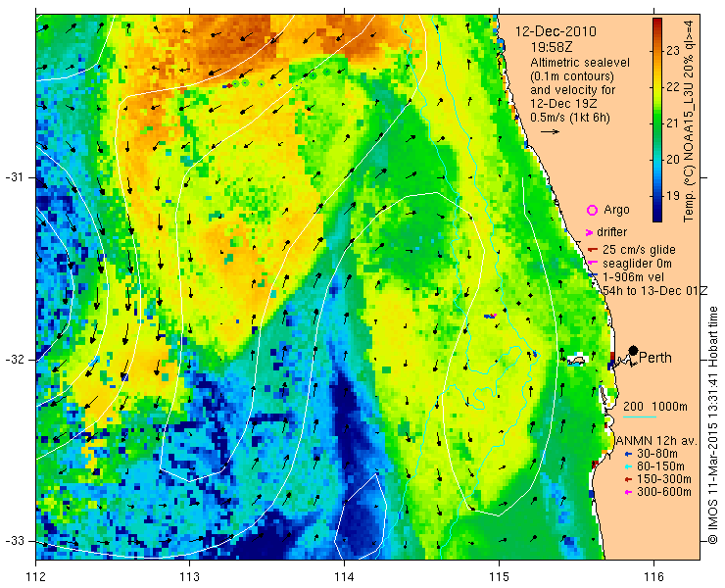This screenshot has width=725, height=588.
Task: Click the red 25 cm/s glide legend marker
Action: coord(593,250)
